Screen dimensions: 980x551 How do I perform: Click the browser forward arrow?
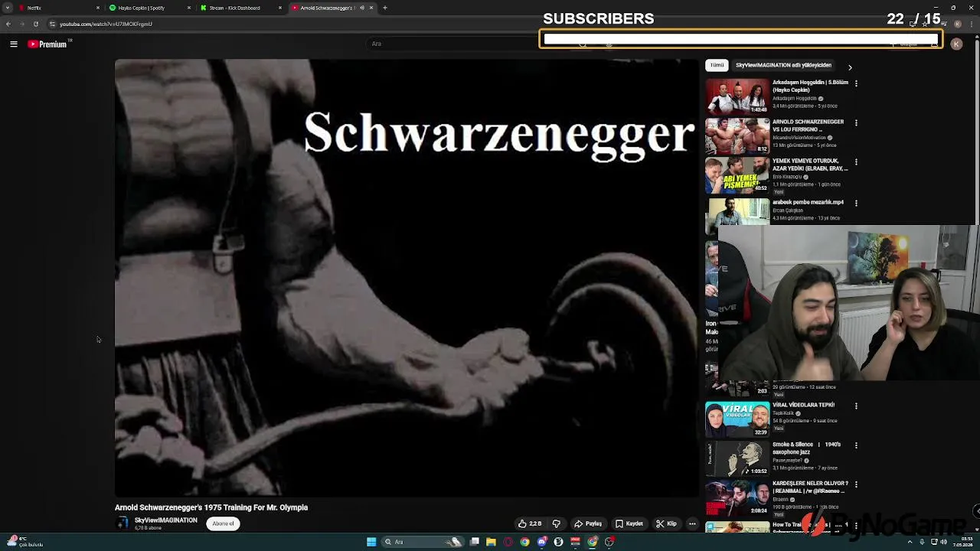pos(21,24)
